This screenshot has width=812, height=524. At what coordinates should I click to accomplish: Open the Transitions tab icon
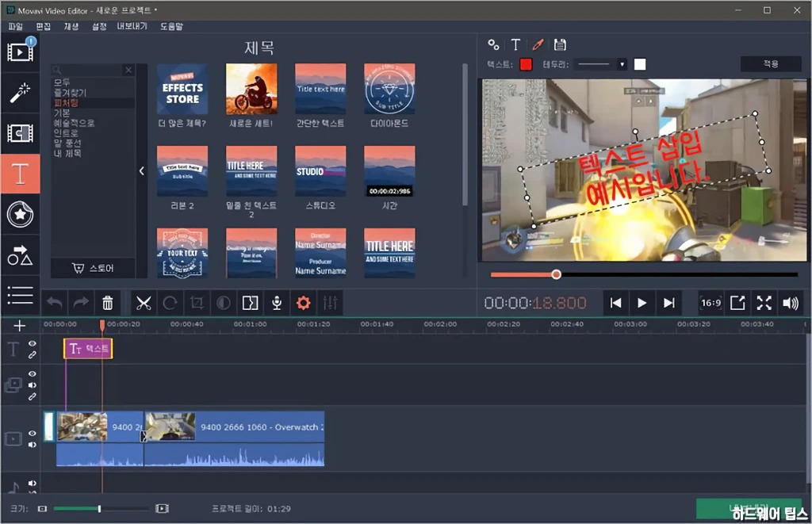pos(20,133)
